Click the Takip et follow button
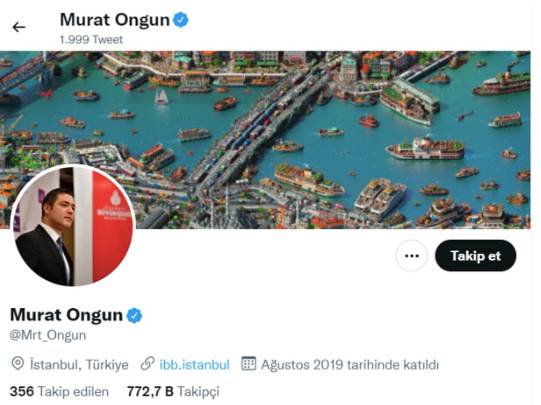 (475, 256)
